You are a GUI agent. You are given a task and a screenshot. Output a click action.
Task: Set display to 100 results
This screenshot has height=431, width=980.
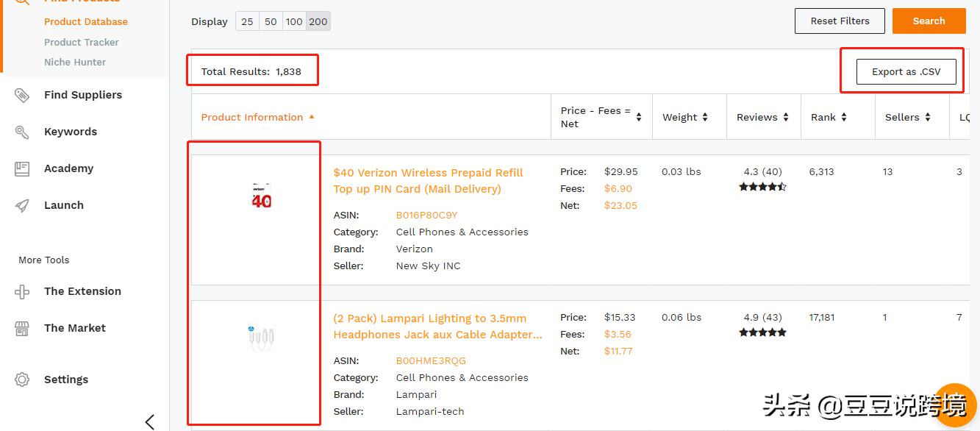point(294,21)
